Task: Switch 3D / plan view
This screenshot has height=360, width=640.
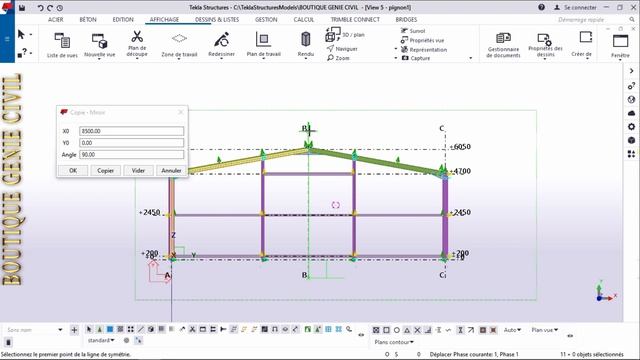Action: pyautogui.click(x=345, y=35)
